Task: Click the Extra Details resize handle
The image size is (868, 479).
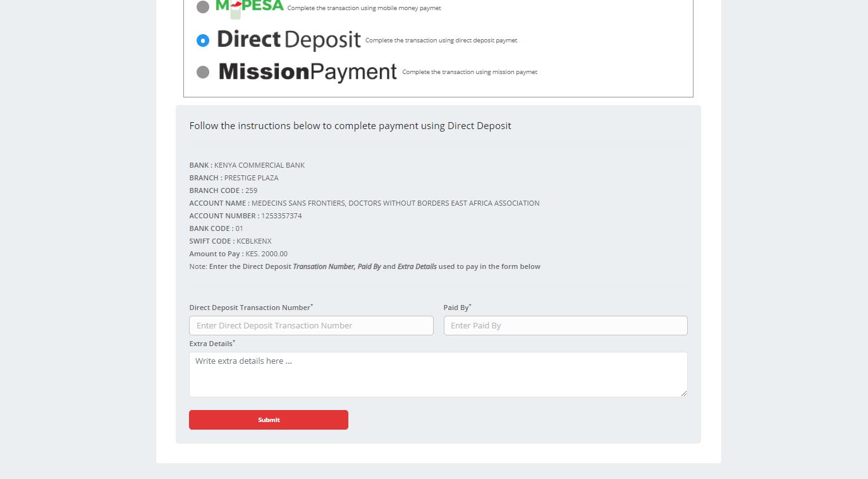Action: 683,393
